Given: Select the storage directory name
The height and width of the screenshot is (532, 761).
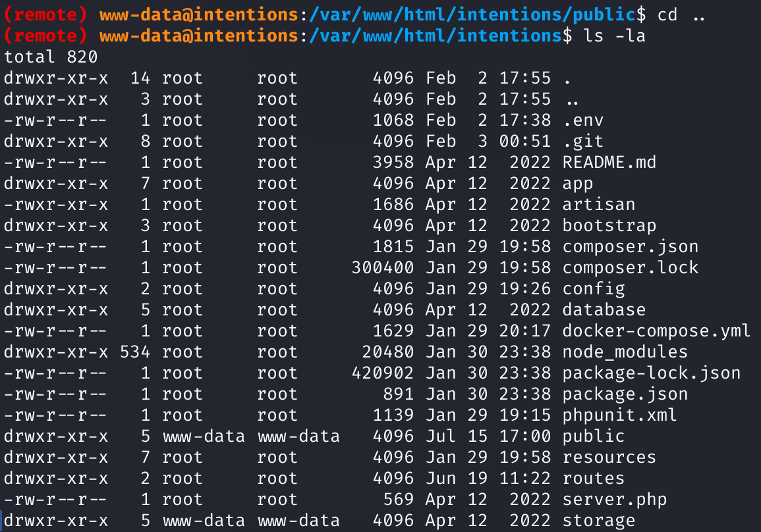Looking at the screenshot, I should click(x=599, y=520).
